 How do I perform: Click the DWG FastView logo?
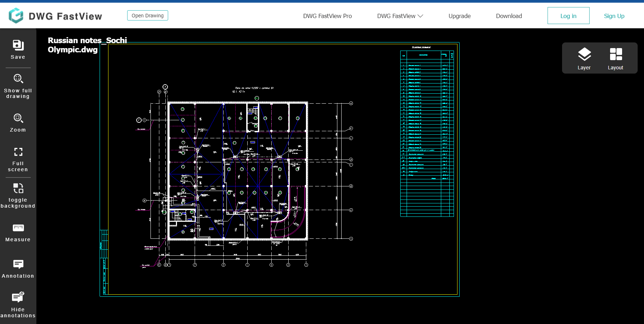tap(55, 16)
